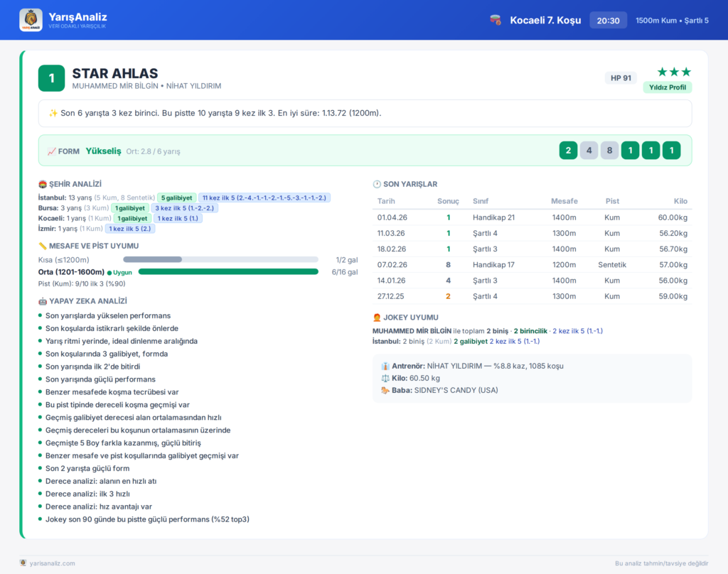Click the Kocaeli 1 galibiyet tag

132,218
